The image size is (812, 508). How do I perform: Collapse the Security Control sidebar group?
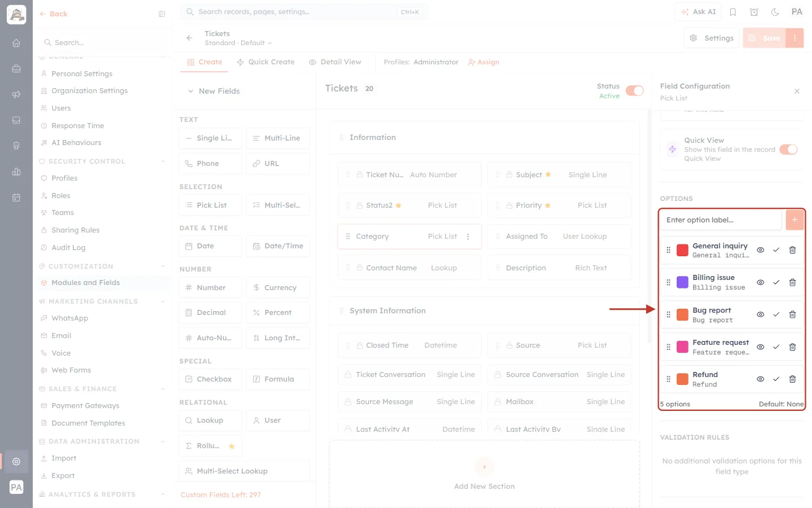click(163, 161)
